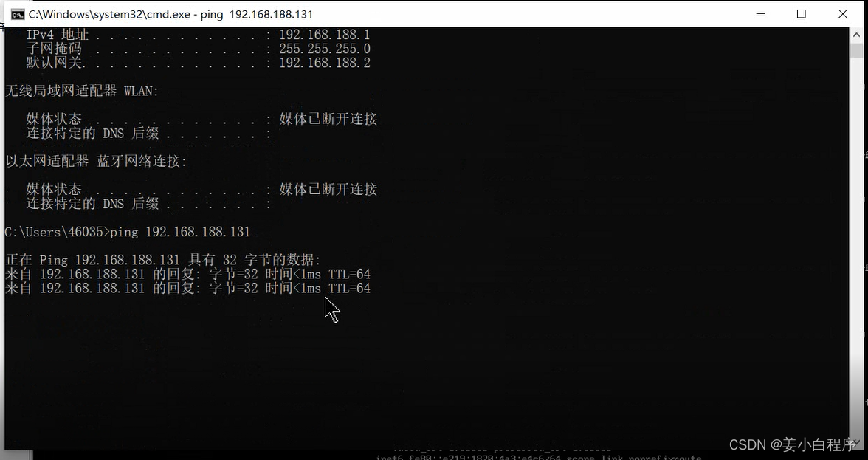Click the IPv4 address value 192.168.188.1

325,35
